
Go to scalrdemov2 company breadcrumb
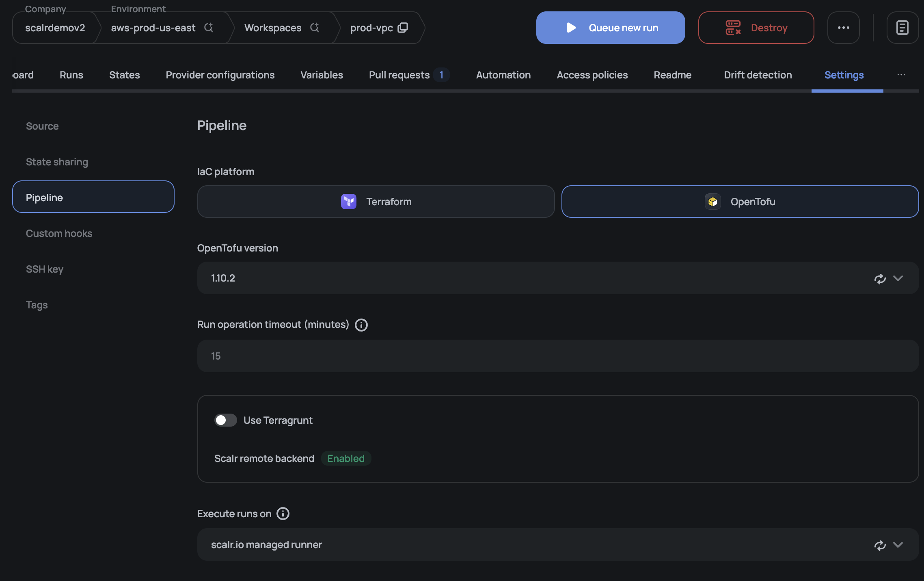(55, 28)
